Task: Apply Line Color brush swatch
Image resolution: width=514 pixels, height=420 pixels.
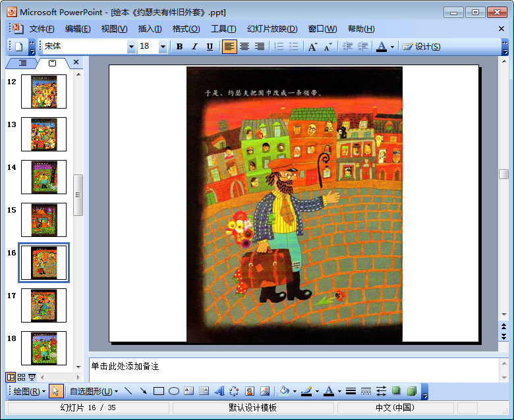Action: click(x=306, y=391)
